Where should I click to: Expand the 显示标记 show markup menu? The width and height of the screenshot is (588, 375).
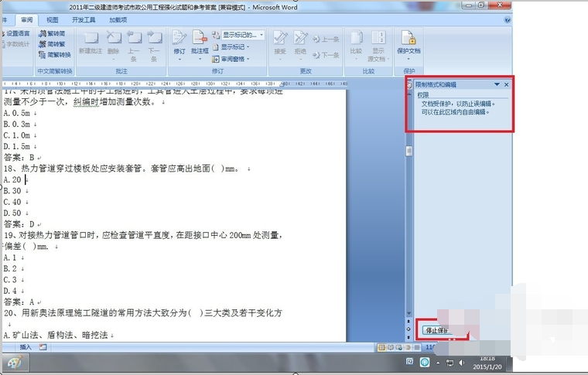[231, 47]
